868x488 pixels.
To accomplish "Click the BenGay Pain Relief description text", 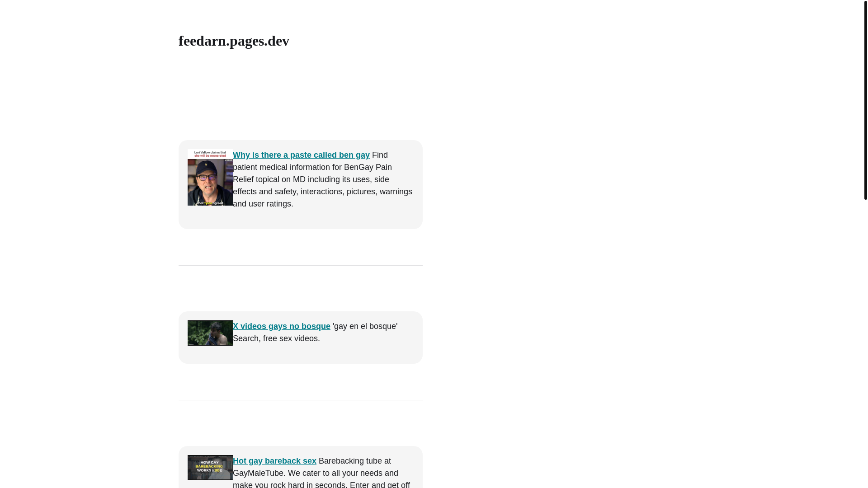I will [322, 179].
